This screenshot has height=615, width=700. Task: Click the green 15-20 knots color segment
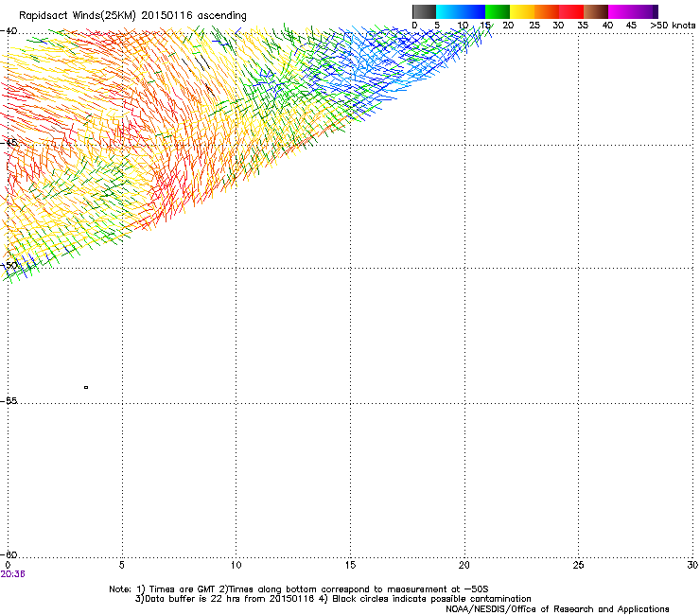coord(498,11)
